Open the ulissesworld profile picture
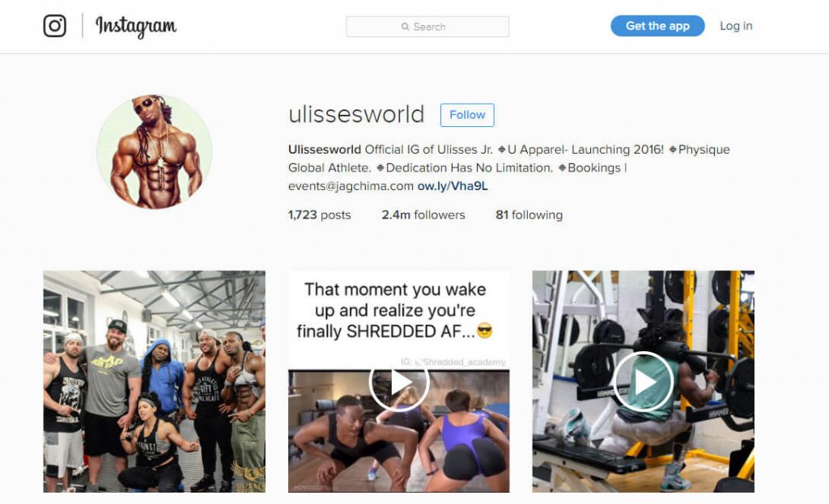Image resolution: width=829 pixels, height=504 pixels. (x=155, y=152)
